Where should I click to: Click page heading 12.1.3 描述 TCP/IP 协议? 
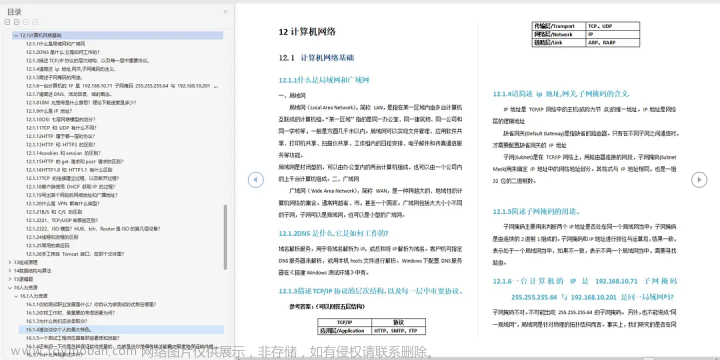click(x=371, y=291)
